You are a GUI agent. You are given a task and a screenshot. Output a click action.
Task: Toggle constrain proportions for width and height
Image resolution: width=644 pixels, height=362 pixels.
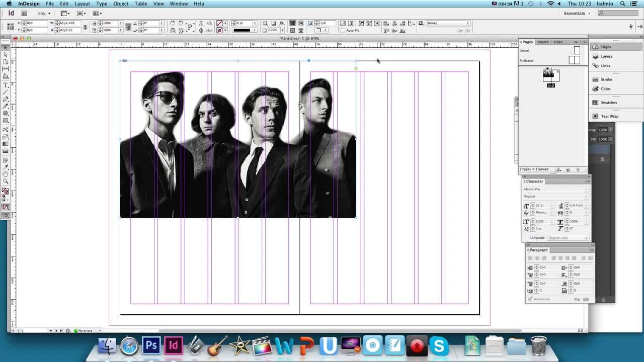[x=85, y=27]
